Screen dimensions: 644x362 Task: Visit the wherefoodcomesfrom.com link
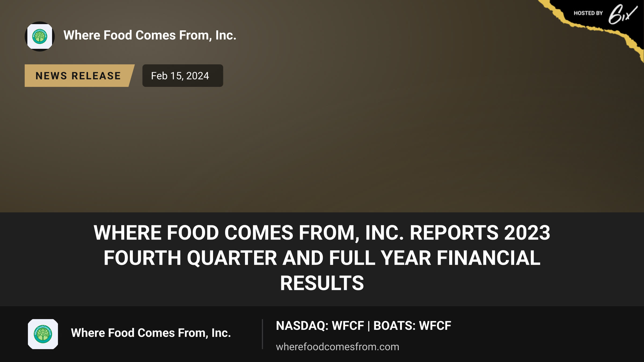point(338,347)
